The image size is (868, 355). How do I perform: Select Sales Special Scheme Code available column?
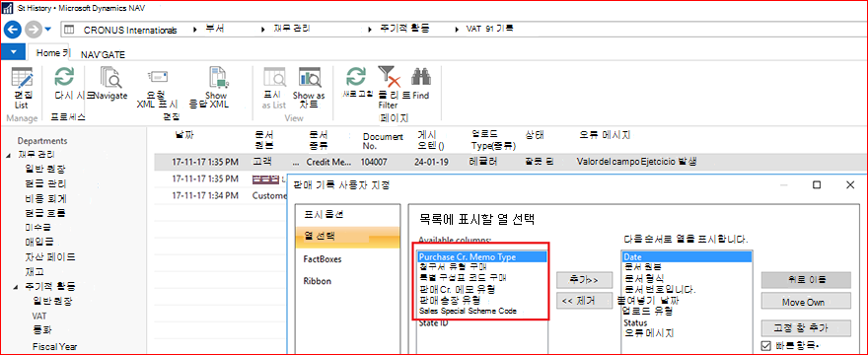pyautogui.click(x=468, y=311)
